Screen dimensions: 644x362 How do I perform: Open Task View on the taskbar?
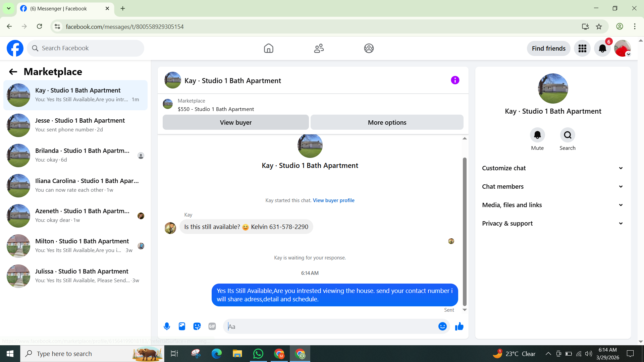point(174,354)
